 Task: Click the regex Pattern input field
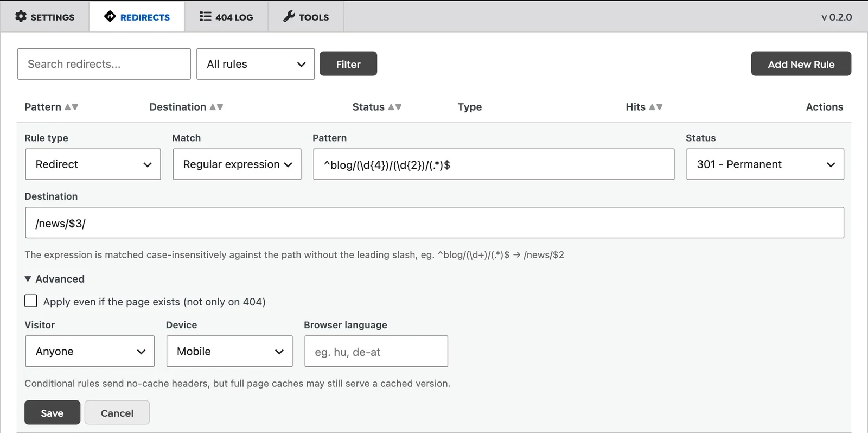pyautogui.click(x=494, y=164)
